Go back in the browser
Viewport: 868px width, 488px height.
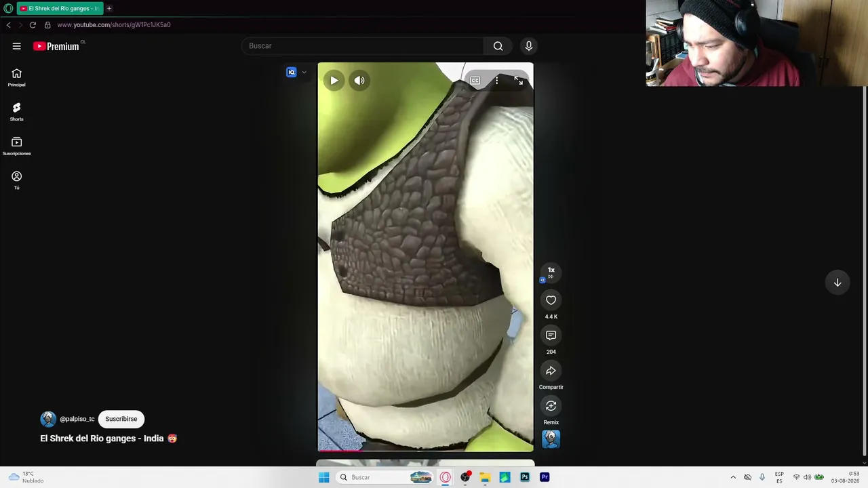pyautogui.click(x=8, y=25)
